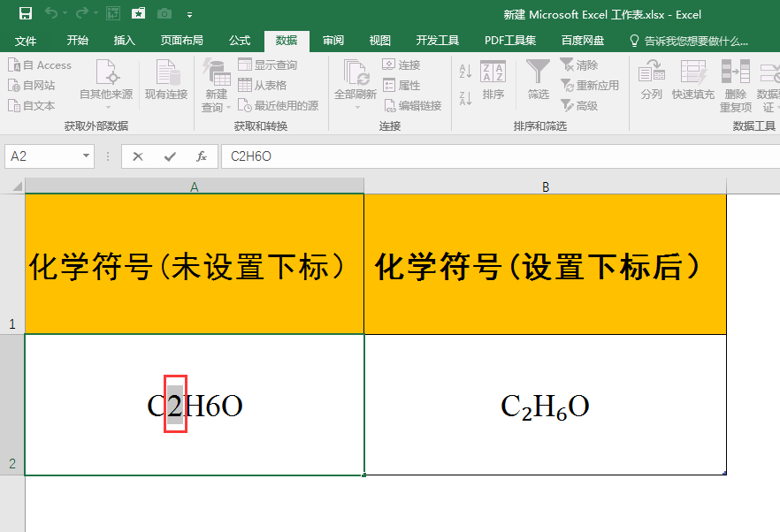Click 清除 filter button
The width and height of the screenshot is (780, 532).
tap(578, 65)
